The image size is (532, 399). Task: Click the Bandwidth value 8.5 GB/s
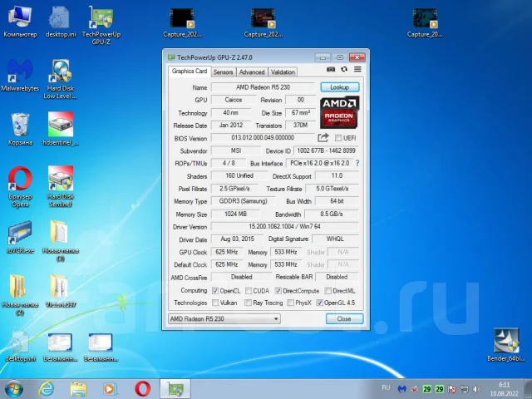(x=332, y=214)
